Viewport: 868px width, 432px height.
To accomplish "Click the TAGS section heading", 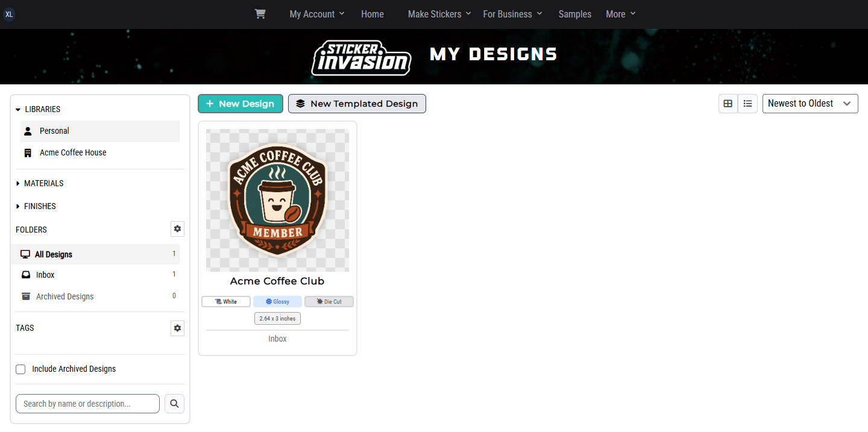I will pos(25,328).
